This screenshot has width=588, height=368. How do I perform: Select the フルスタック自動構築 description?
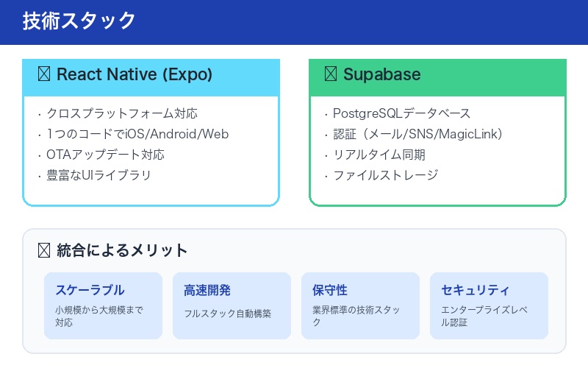(x=227, y=314)
